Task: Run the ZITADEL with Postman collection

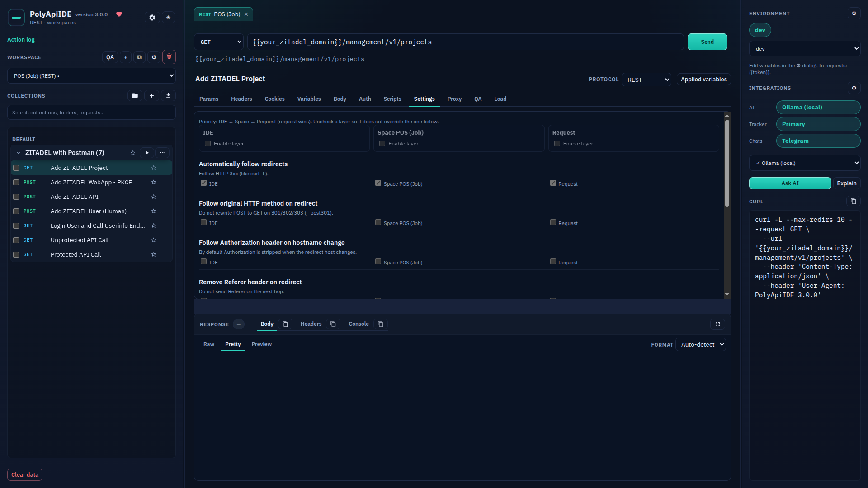Action: pos(147,153)
